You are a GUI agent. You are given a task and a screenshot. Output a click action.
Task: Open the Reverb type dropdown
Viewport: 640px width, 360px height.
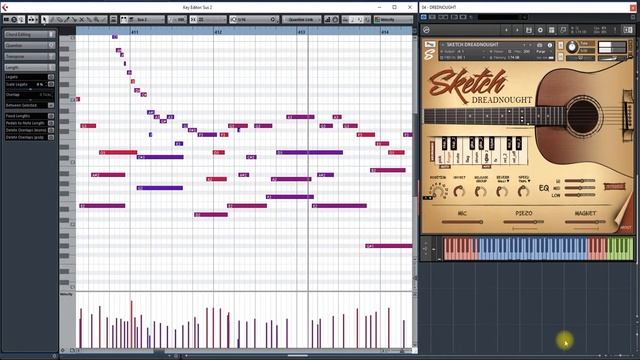502,181
